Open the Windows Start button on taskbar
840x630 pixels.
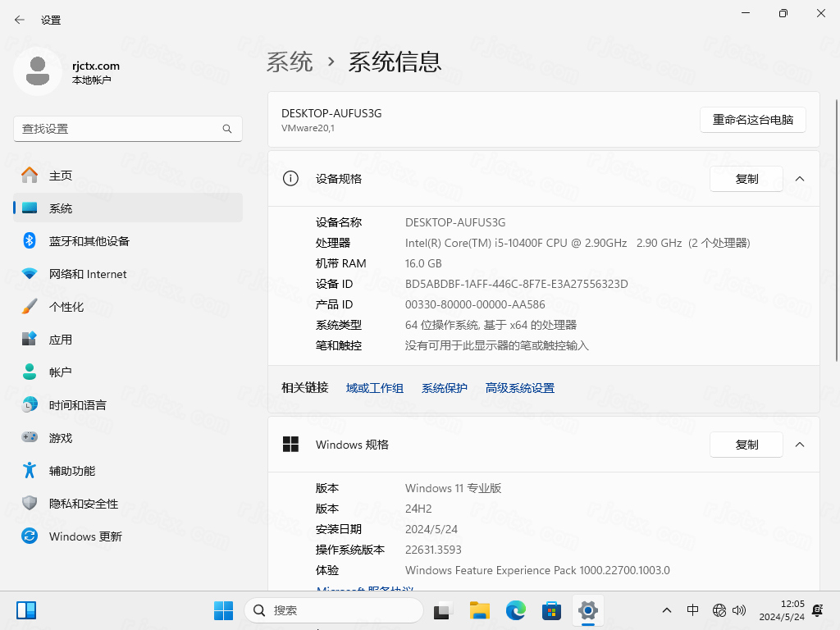[223, 610]
